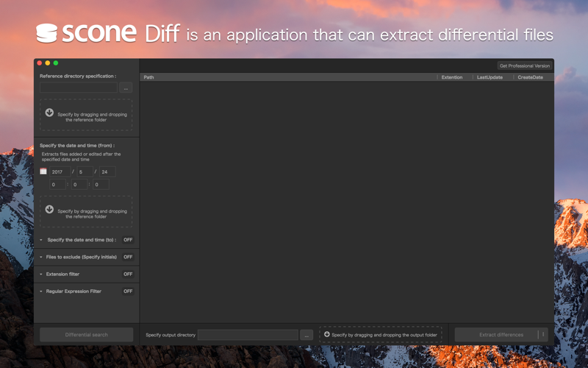Click the output folder drag-and-drop area

pos(381,334)
